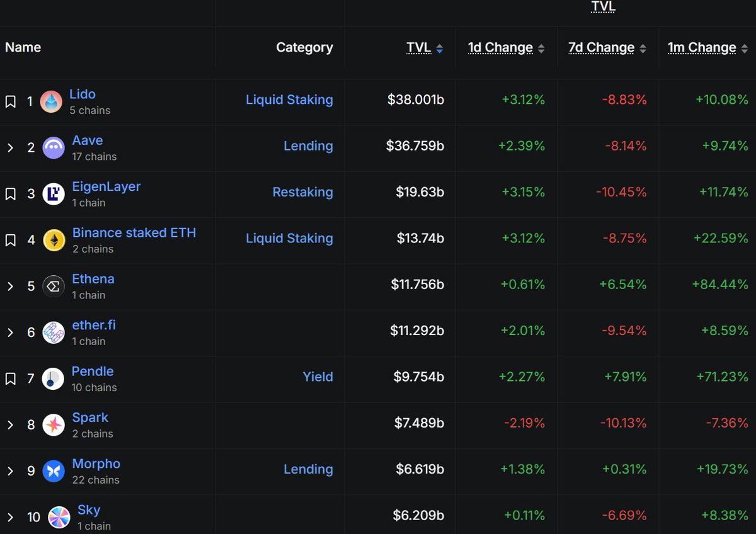Screen dimensions: 756x534
Task: Open the Yield category link
Action: pyautogui.click(x=318, y=377)
